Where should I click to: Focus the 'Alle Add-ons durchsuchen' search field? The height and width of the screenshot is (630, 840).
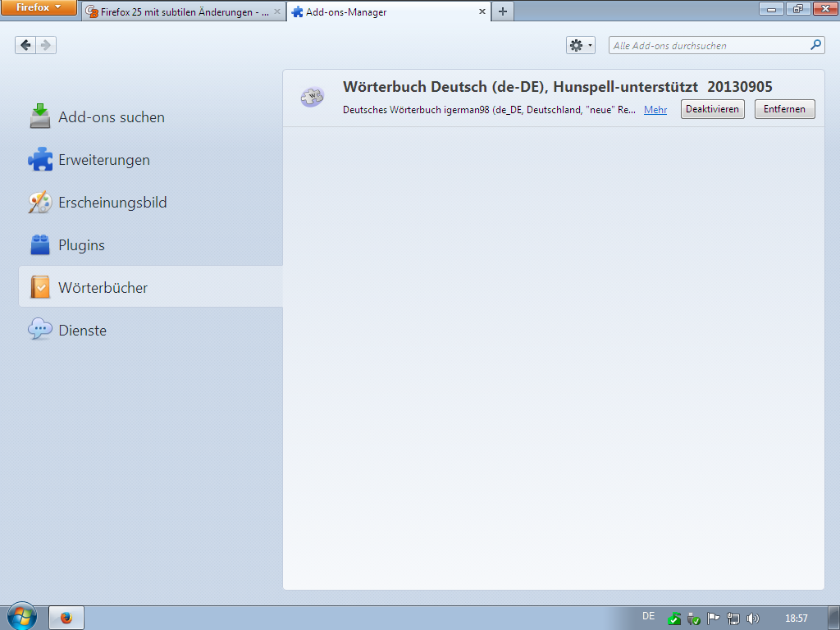[x=716, y=46]
